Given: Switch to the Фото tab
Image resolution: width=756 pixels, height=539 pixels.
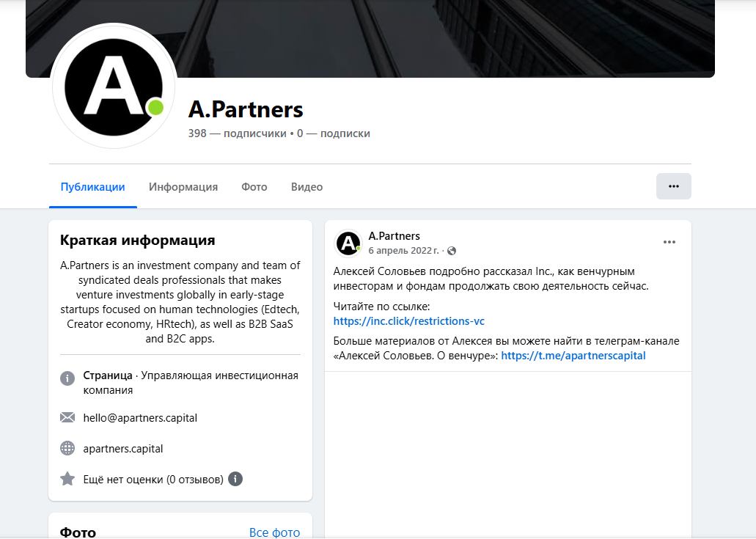Looking at the screenshot, I should [x=254, y=186].
